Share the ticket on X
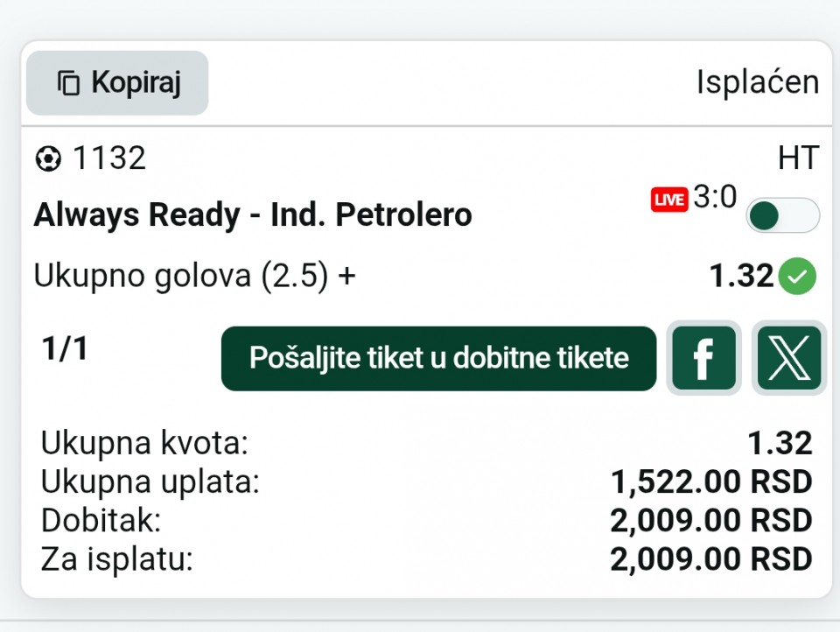The image size is (840, 632). click(x=789, y=358)
